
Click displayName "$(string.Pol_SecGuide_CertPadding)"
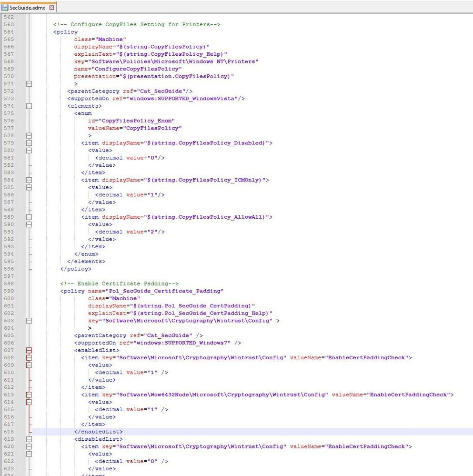pos(171,306)
